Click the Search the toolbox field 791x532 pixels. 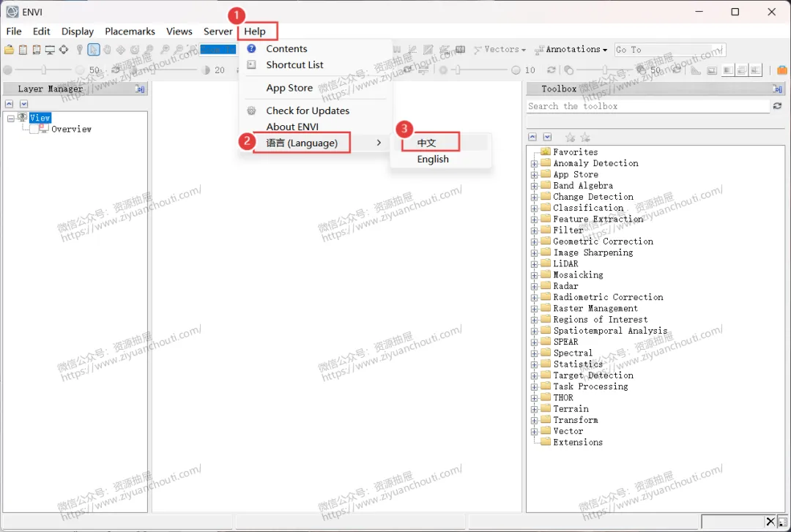click(647, 106)
